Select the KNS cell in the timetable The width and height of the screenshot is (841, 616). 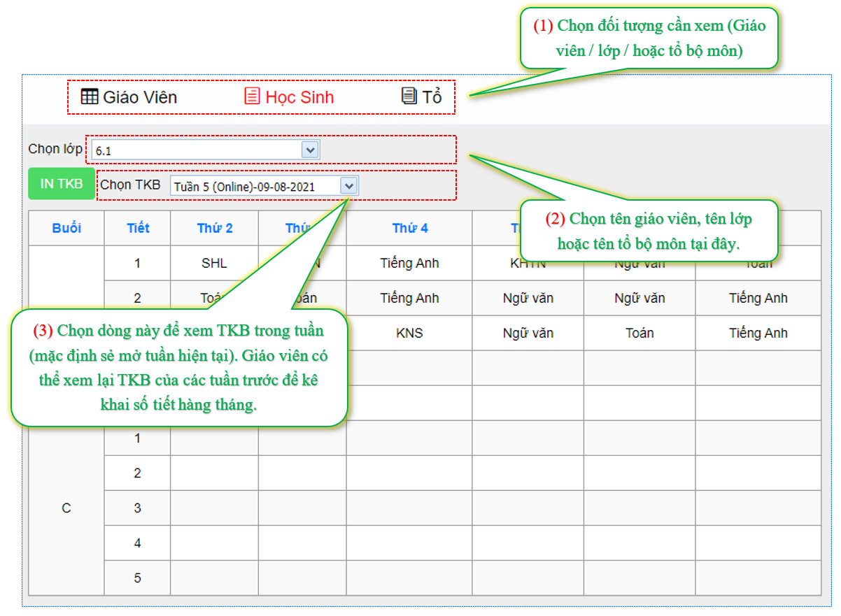(x=409, y=333)
